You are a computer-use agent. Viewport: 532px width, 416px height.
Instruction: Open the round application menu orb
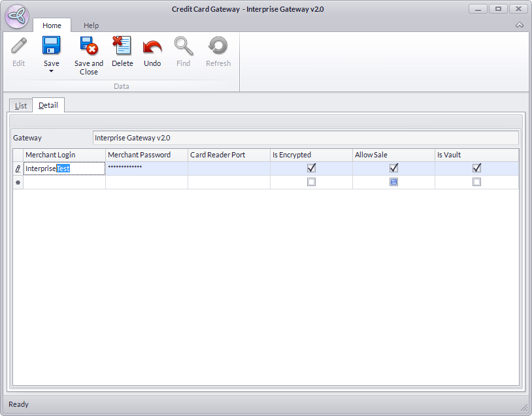16,16
